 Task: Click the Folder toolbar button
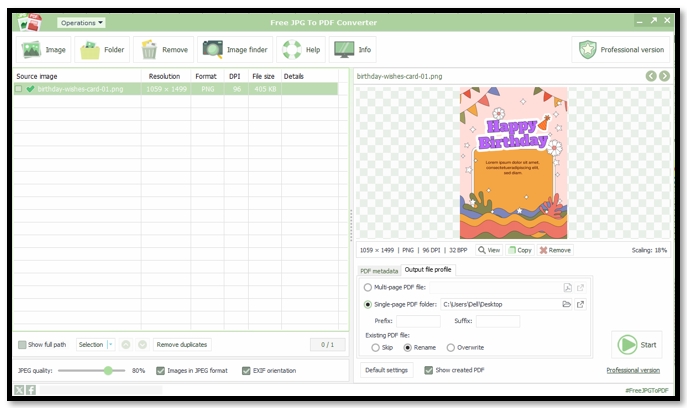(x=102, y=50)
